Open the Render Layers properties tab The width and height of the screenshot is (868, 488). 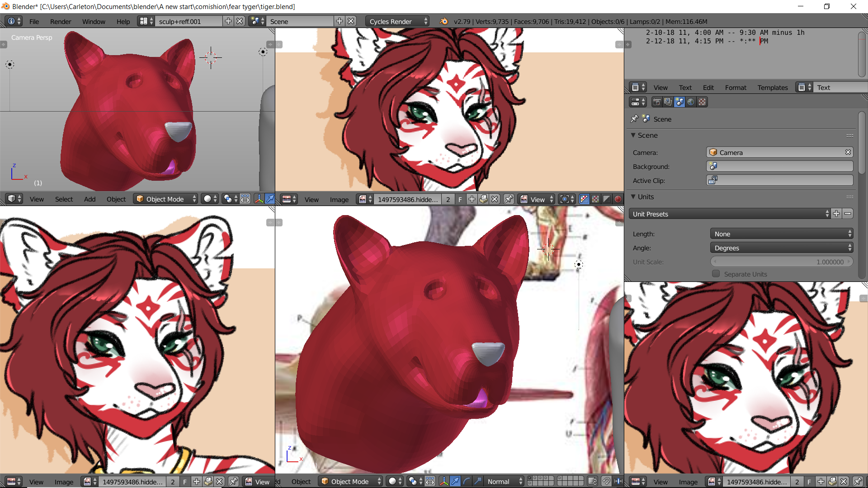tap(668, 102)
